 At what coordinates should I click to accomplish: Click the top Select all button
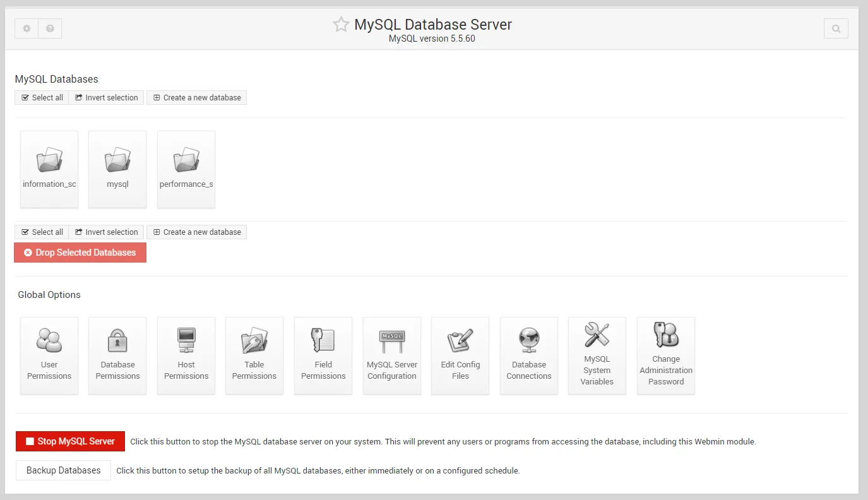42,98
